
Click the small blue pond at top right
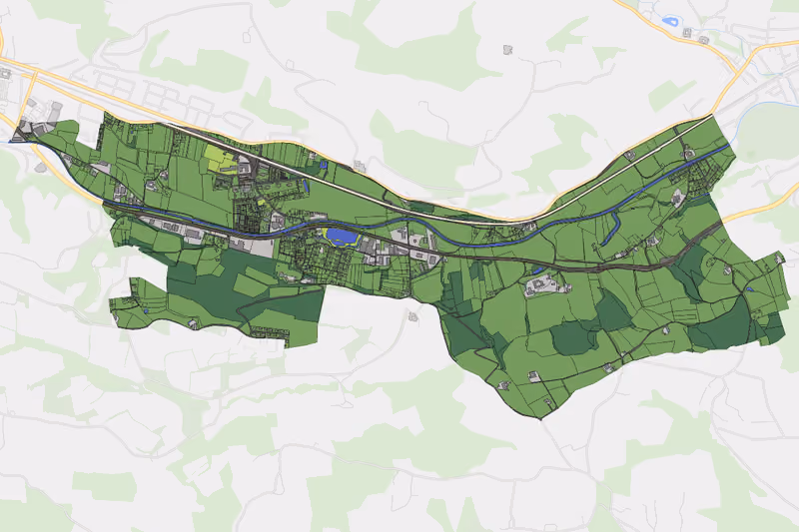pyautogui.click(x=668, y=21)
